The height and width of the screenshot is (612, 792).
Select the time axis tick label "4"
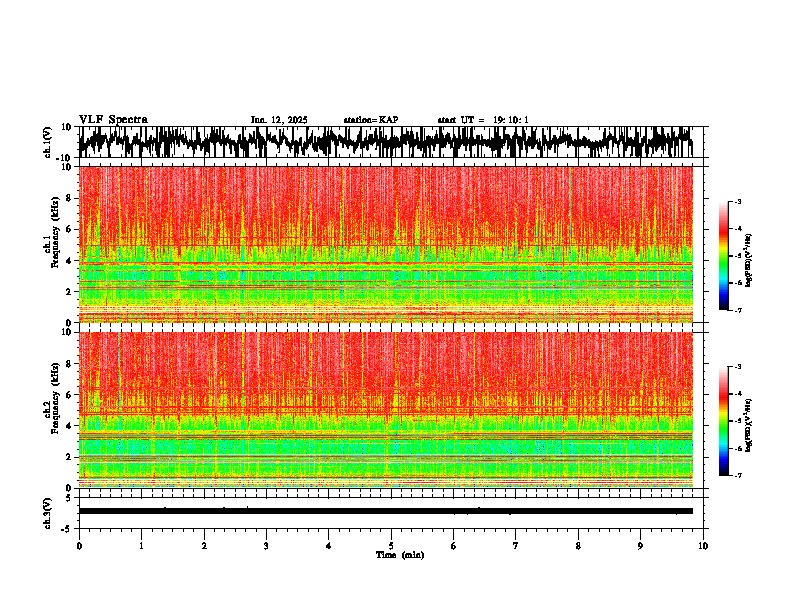click(x=329, y=546)
